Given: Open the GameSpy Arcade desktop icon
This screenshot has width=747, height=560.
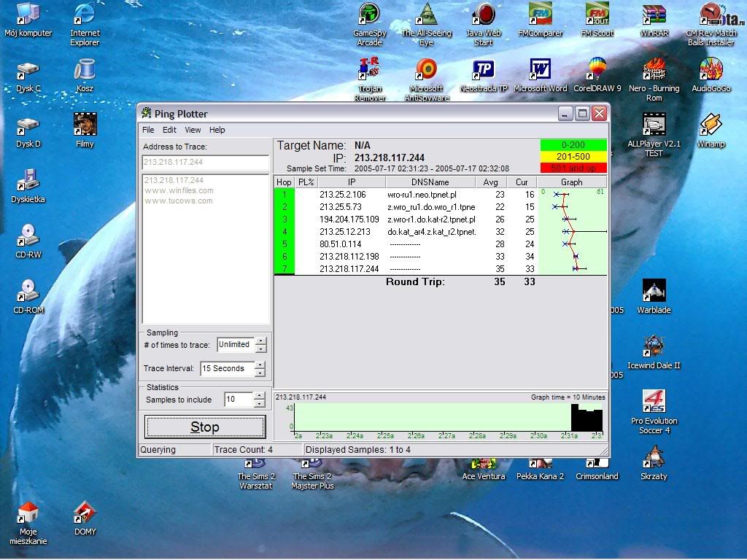Looking at the screenshot, I should (369, 15).
